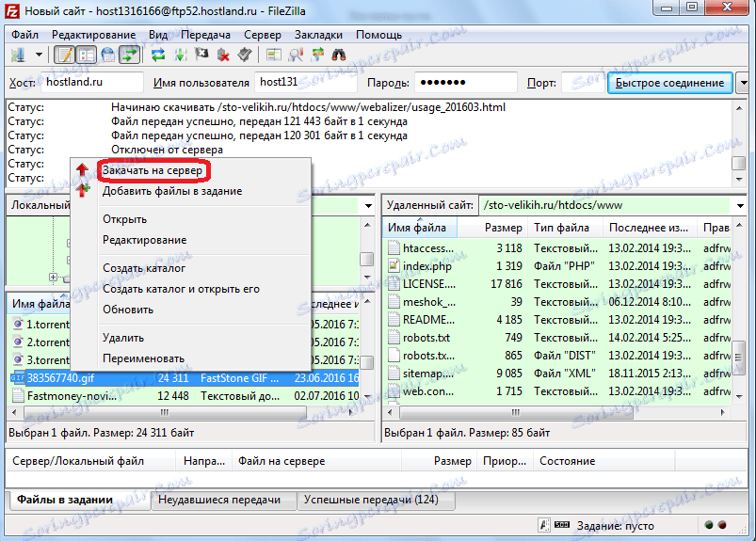Viewport: 756px width, 541px height.
Task: Select Fastmoney-novi... text file icon
Action: click(18, 396)
